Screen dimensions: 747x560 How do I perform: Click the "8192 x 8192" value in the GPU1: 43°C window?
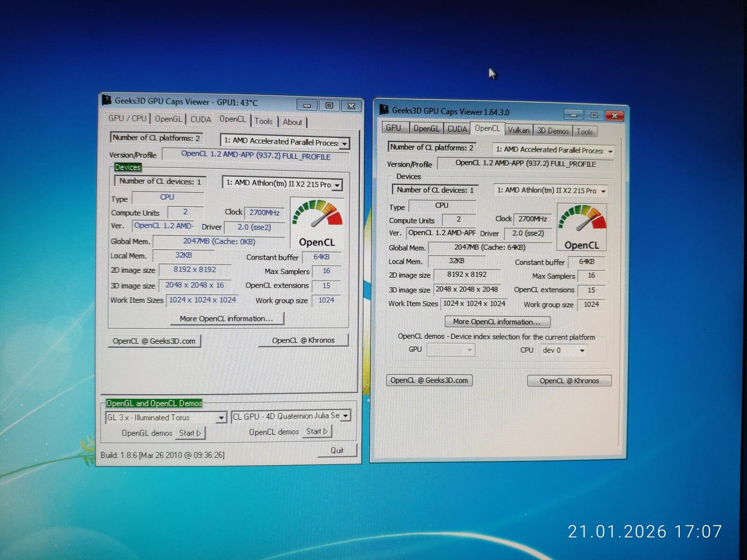pyautogui.click(x=195, y=270)
